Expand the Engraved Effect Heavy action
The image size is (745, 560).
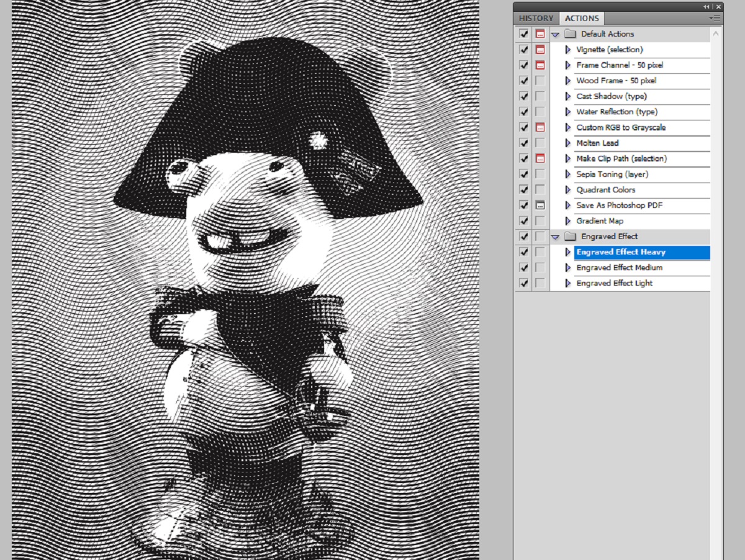567,252
